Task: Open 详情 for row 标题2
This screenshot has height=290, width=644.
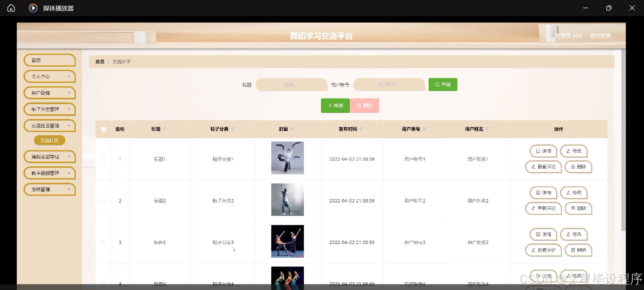Action: tap(543, 193)
